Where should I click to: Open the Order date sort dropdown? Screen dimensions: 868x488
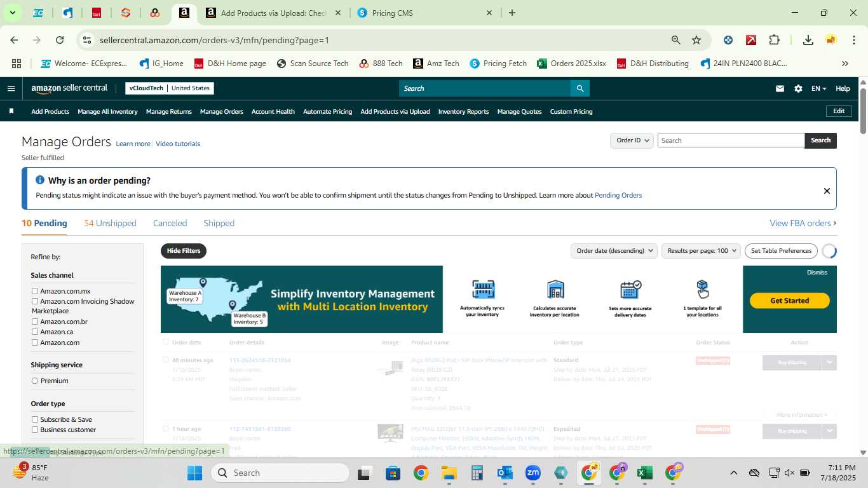click(x=614, y=251)
